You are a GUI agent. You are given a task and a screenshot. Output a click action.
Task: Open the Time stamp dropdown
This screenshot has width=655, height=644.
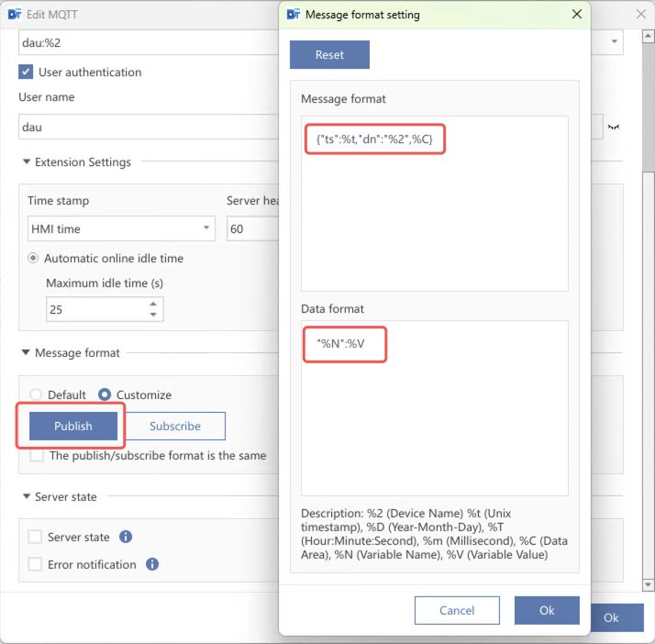121,228
